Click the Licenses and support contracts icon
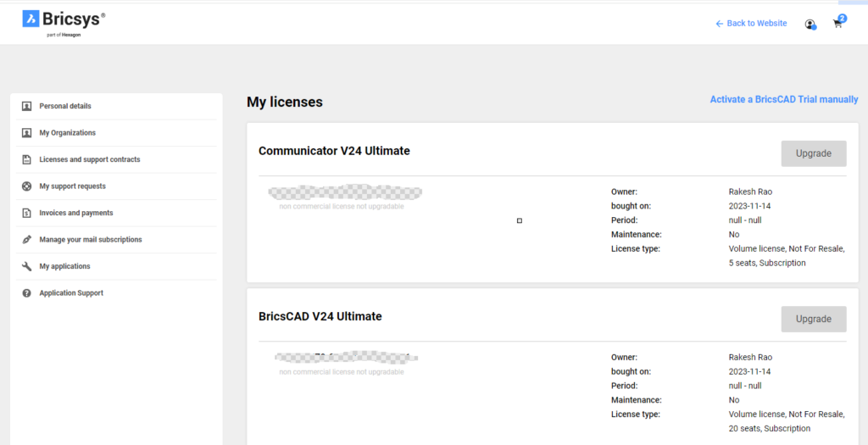The height and width of the screenshot is (445, 868). pos(26,159)
